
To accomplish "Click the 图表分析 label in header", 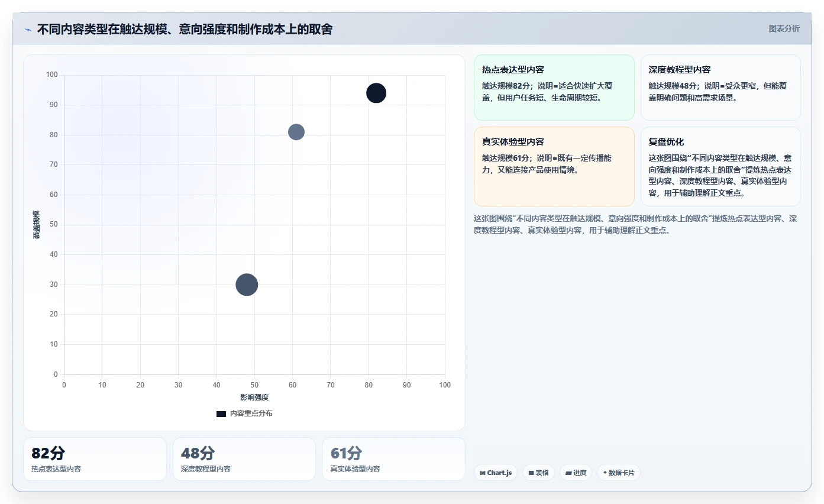I will 784,28.
